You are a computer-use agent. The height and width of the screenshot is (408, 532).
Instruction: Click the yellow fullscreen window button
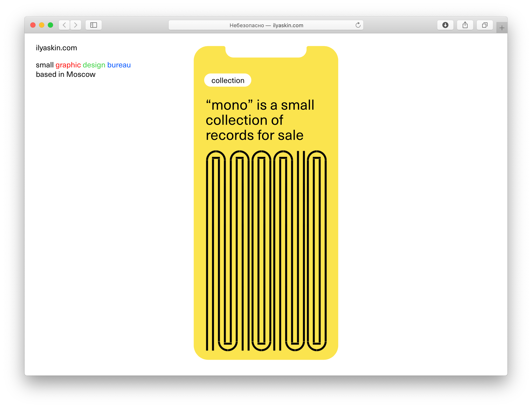coord(50,25)
